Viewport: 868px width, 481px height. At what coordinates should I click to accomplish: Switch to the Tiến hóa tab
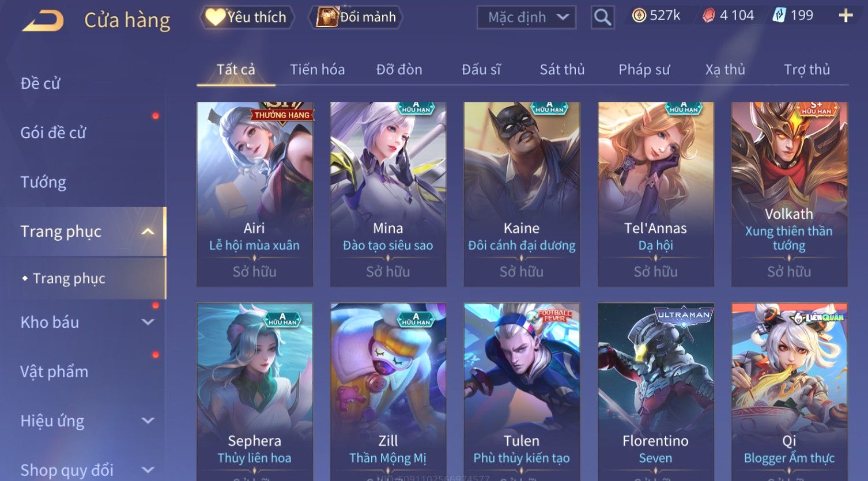[317, 70]
